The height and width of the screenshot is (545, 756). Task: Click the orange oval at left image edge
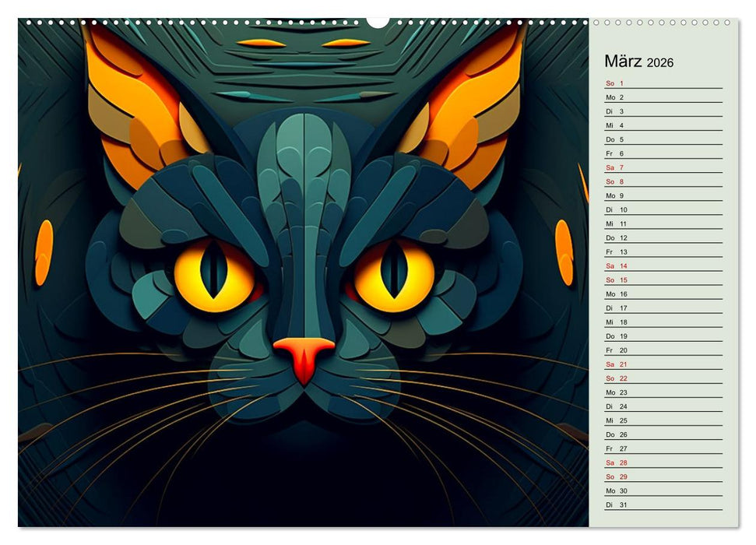(44, 251)
